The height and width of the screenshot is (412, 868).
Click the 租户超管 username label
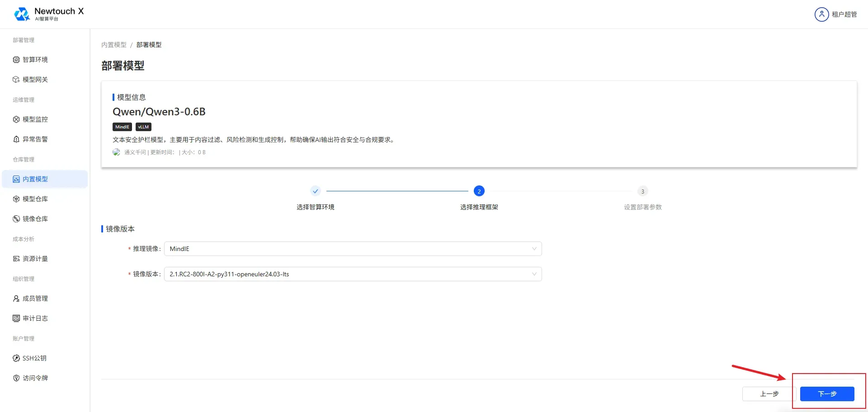click(x=844, y=14)
